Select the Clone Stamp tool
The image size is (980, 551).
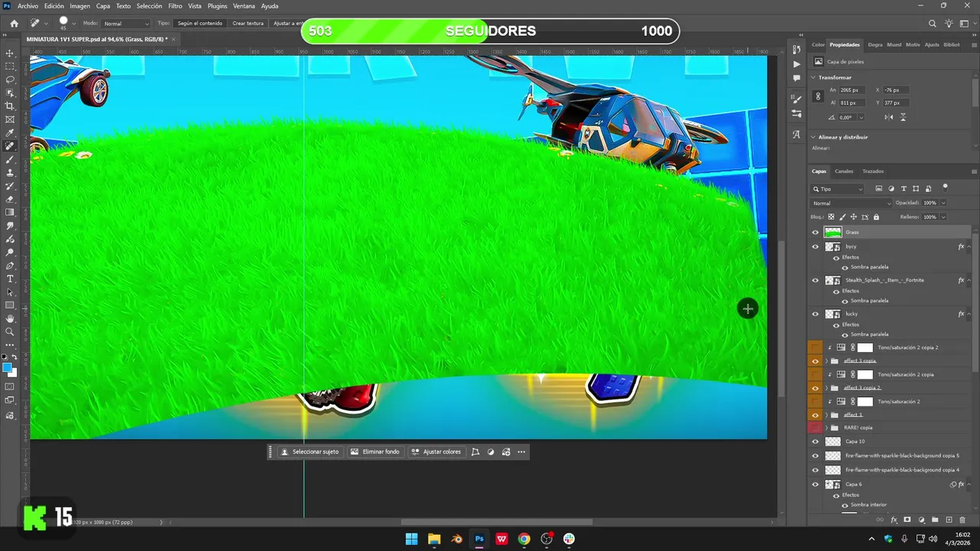10,172
